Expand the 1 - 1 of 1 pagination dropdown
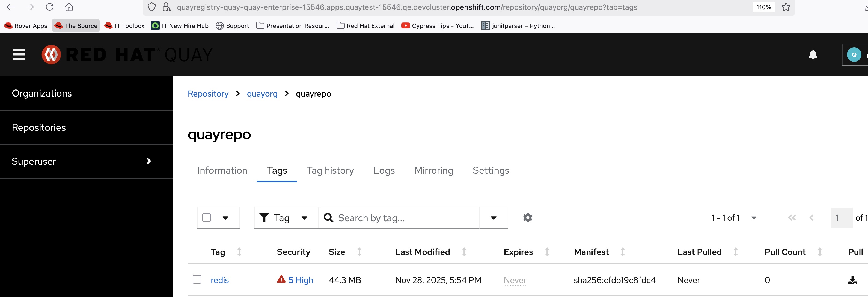This screenshot has height=297, width=868. click(753, 218)
